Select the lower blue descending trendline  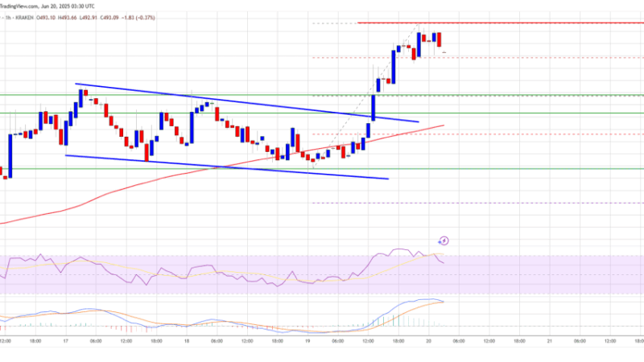227,167
